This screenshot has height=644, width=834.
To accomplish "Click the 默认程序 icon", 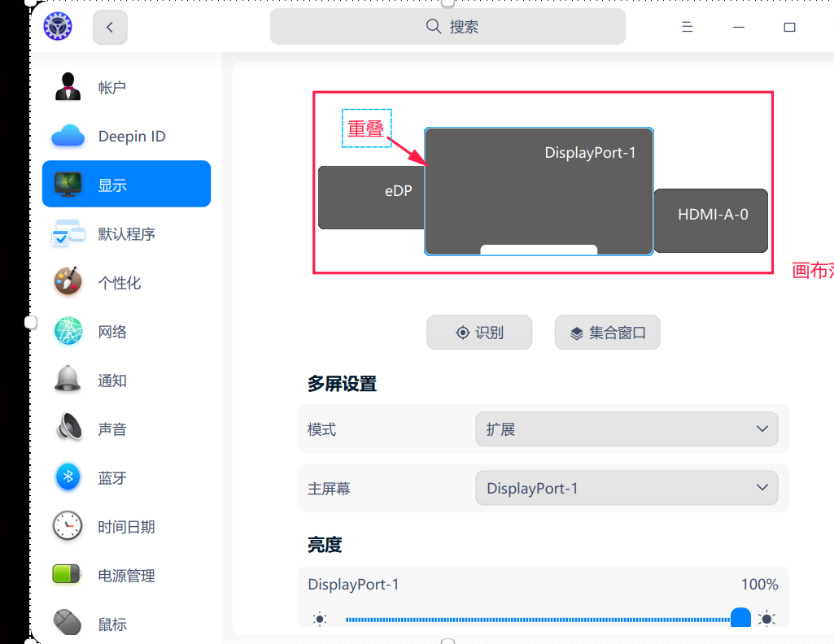I will (68, 233).
